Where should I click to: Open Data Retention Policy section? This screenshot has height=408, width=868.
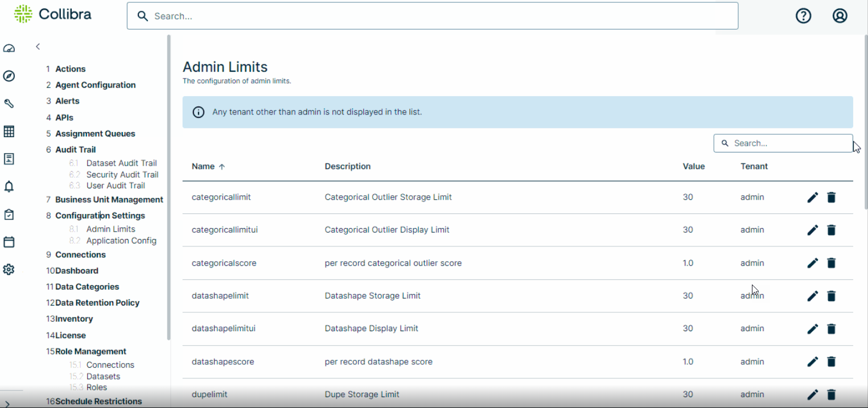97,303
